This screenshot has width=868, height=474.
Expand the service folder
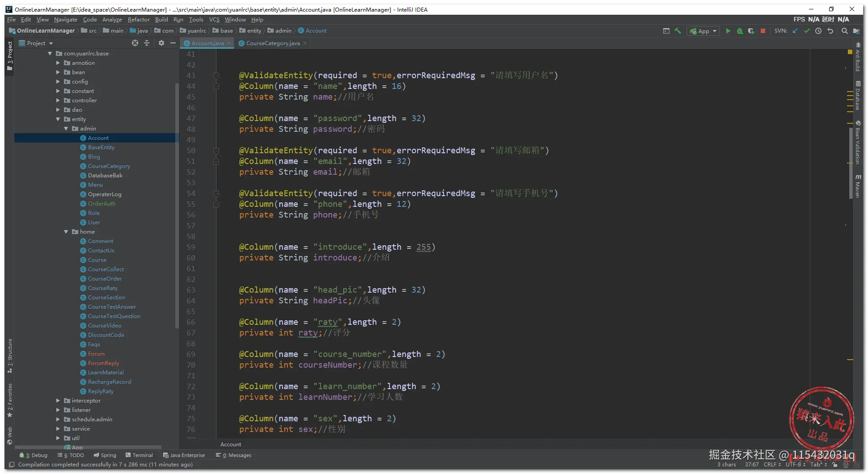(x=58, y=429)
